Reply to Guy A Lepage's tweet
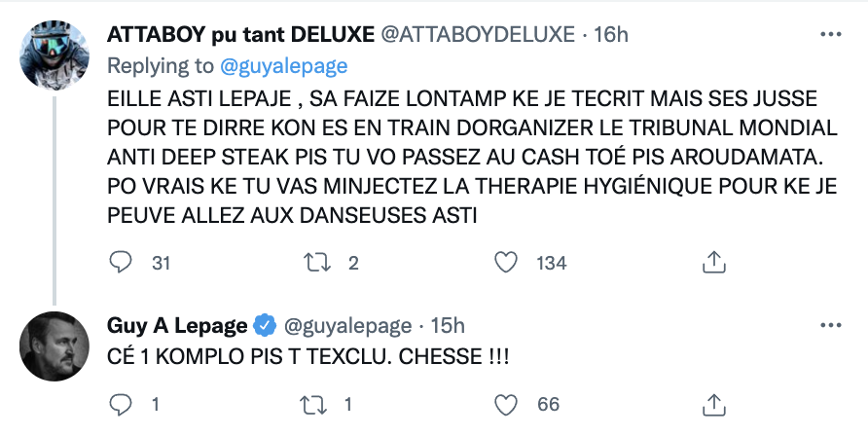Screen dimensions: 868x436 pyautogui.click(x=120, y=405)
